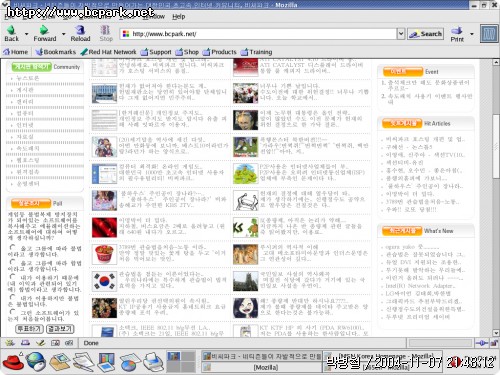Click the security lock icon in status bar
500x375 pixels.
tap(494, 343)
